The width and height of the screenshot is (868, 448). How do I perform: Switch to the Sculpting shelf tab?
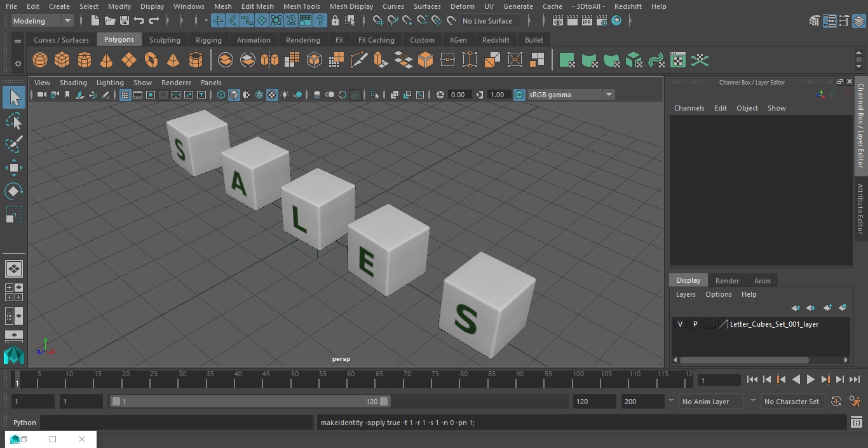click(165, 40)
